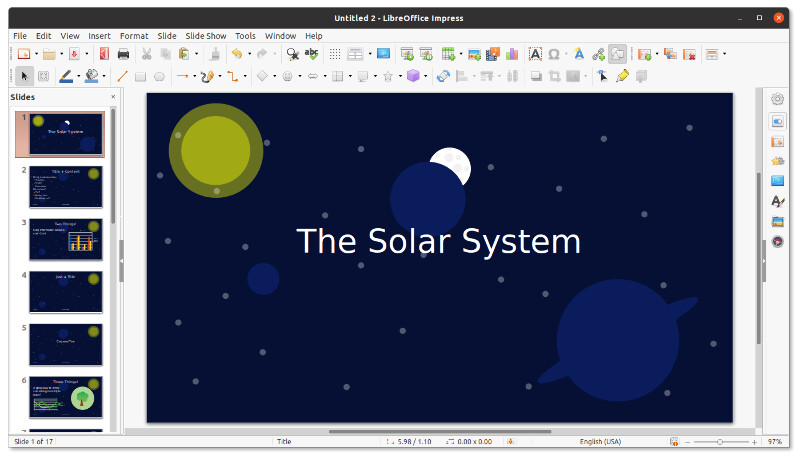Click the Export as PDF icon
Image resolution: width=800 pixels, height=458 pixels.
[102, 54]
